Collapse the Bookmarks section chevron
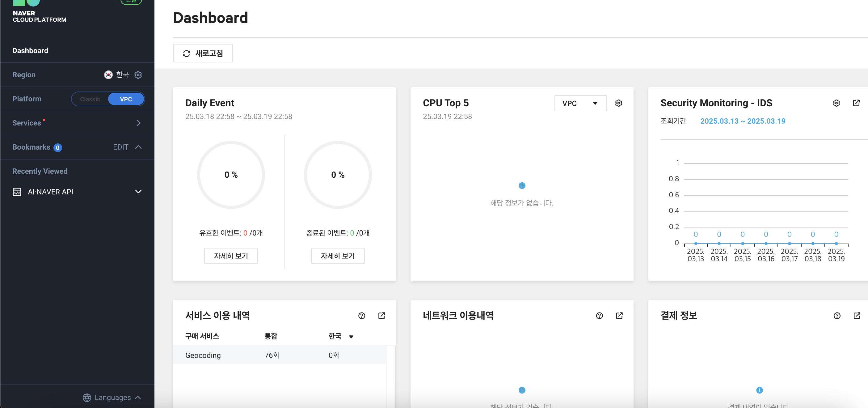 [x=138, y=147]
